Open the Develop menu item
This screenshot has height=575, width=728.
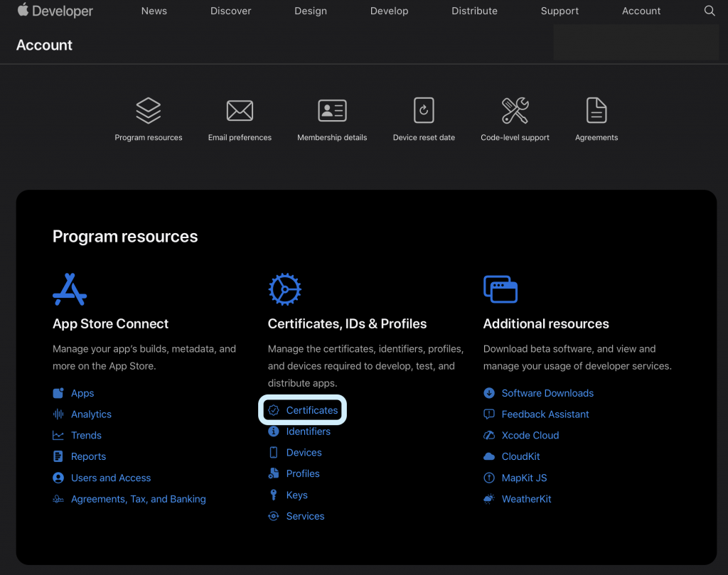click(x=389, y=11)
